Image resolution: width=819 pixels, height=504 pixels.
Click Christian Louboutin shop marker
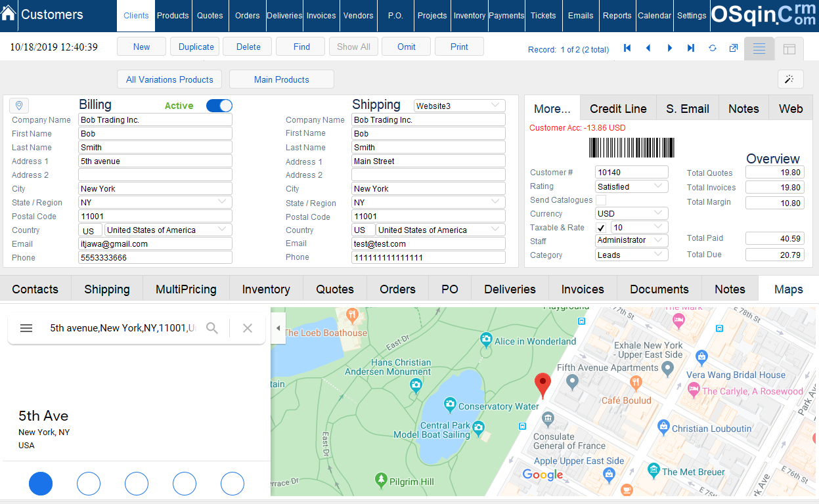[x=663, y=427]
